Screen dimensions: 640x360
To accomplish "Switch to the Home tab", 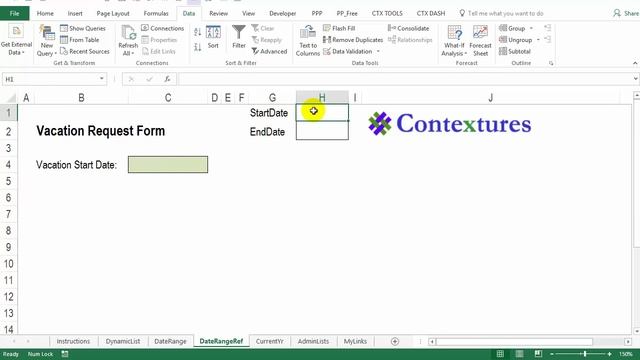I will 45,13.
